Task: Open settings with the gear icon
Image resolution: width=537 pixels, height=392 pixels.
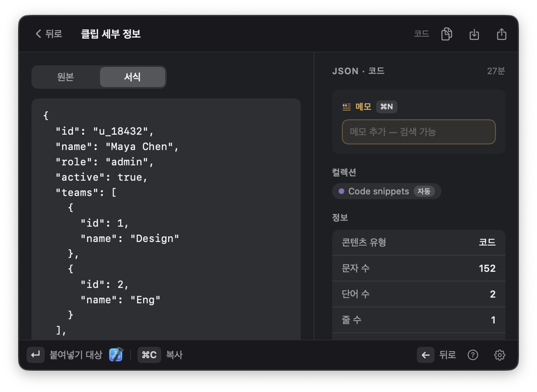Action: tap(500, 355)
